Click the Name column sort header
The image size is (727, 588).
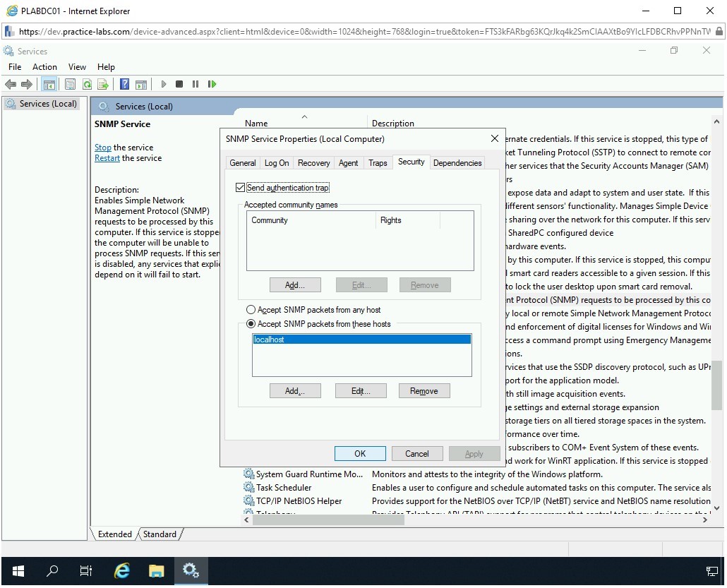click(256, 124)
